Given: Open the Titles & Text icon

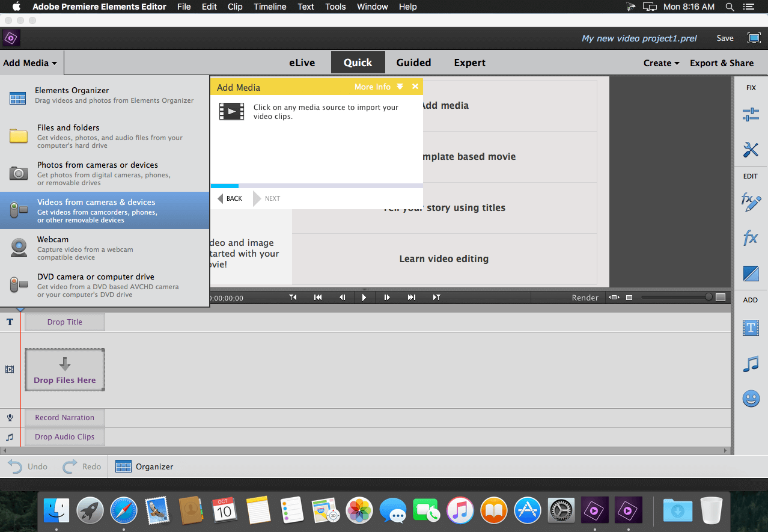Looking at the screenshot, I should [x=751, y=328].
